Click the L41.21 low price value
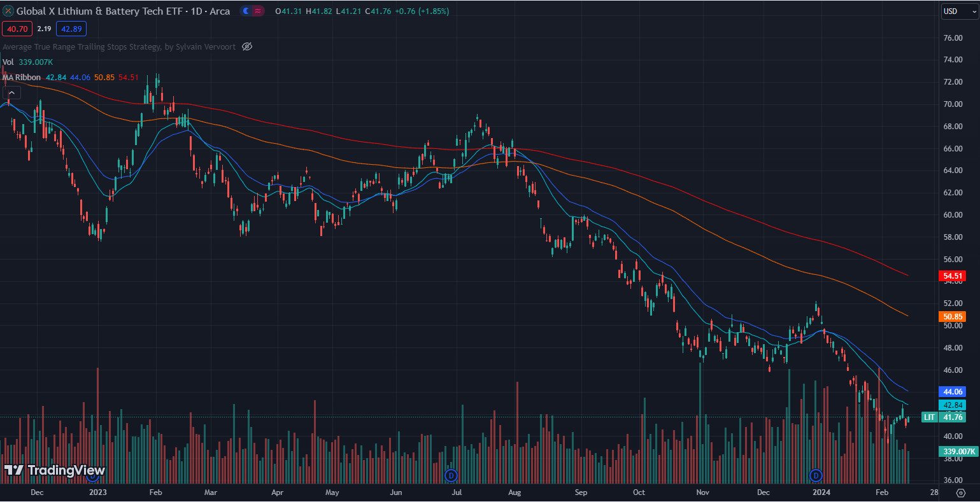 [x=348, y=11]
